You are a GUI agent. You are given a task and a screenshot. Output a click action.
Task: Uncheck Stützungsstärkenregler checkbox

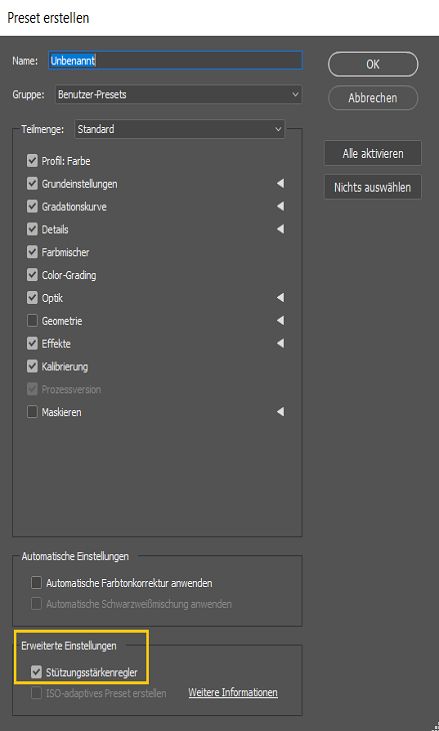[x=36, y=672]
